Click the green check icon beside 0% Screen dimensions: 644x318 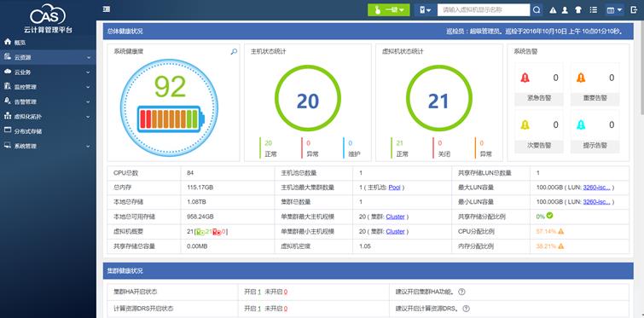point(549,216)
